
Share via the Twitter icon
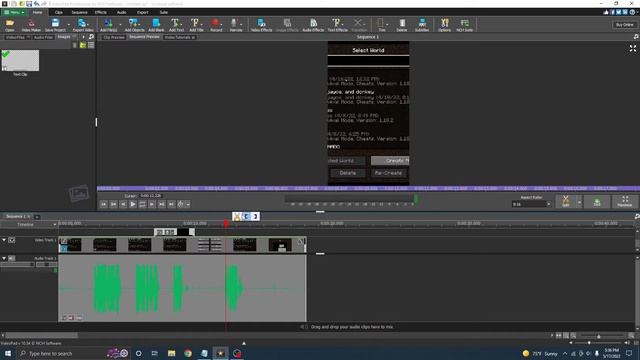(618, 12)
